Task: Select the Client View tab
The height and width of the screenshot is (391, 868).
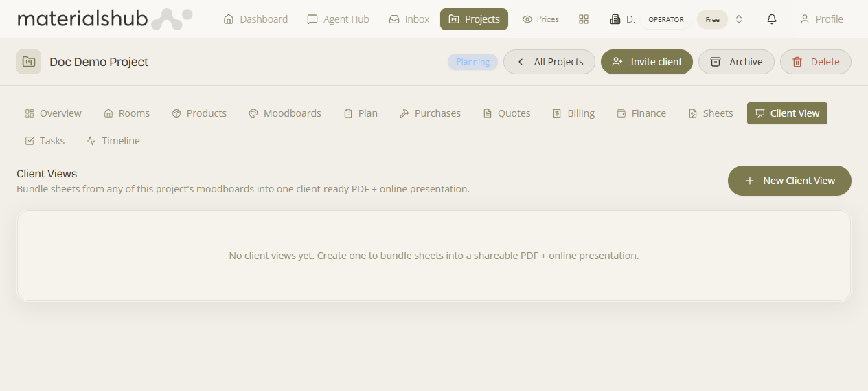Action: (x=787, y=113)
